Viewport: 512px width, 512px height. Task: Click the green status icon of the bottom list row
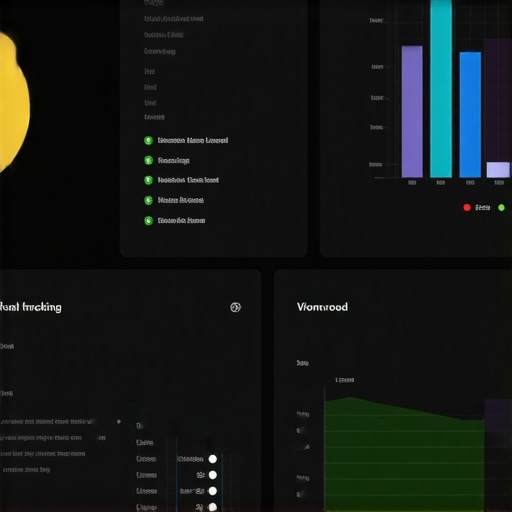pyautogui.click(x=148, y=220)
